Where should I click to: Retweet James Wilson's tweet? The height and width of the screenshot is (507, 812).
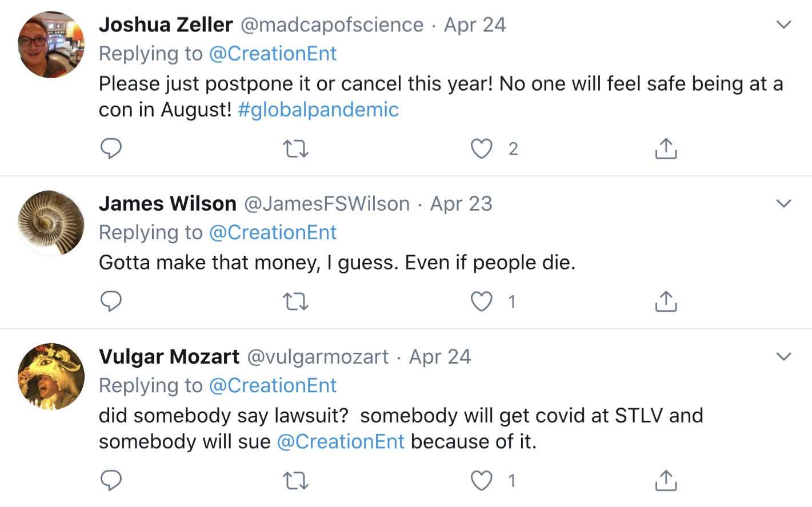295,301
